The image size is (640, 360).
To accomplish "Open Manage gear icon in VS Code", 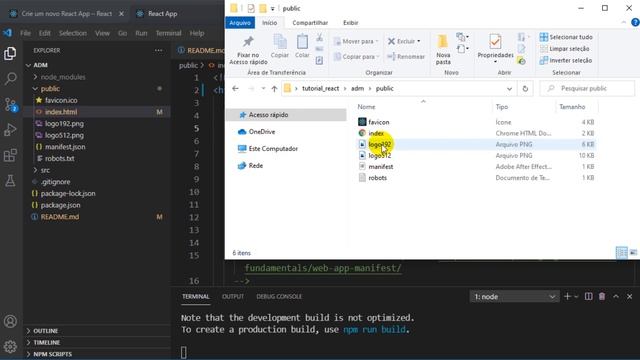I will 10,347.
